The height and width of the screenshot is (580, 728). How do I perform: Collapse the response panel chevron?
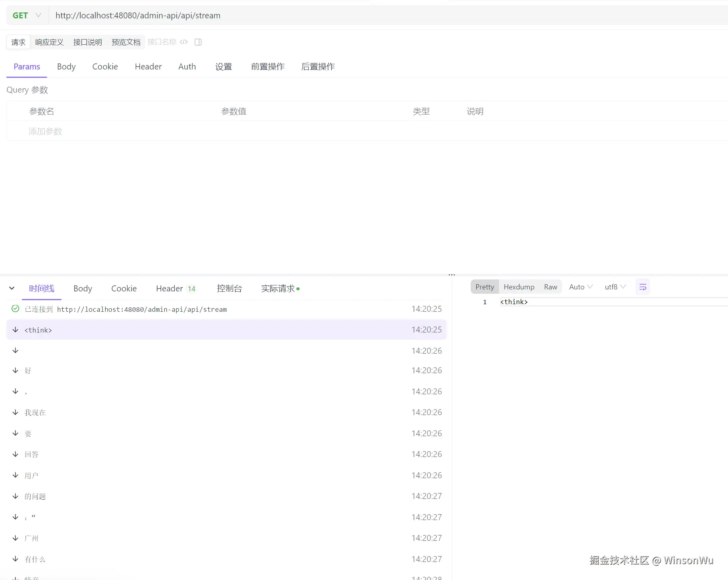12,288
